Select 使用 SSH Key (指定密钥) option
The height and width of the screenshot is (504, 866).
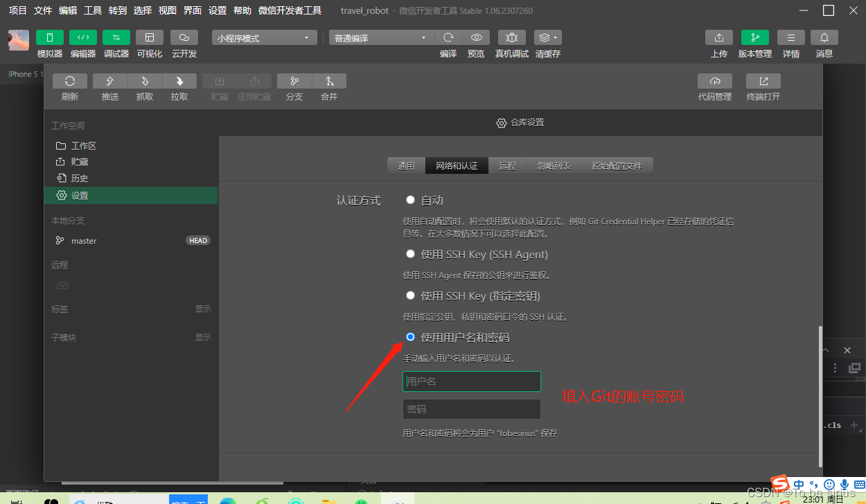pyautogui.click(x=410, y=296)
